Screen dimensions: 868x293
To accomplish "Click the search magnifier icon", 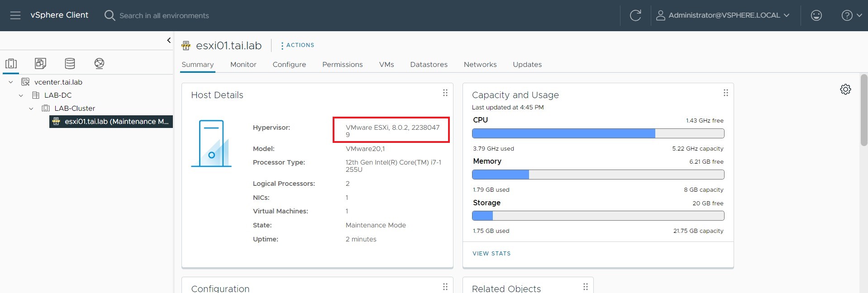I will tap(110, 15).
